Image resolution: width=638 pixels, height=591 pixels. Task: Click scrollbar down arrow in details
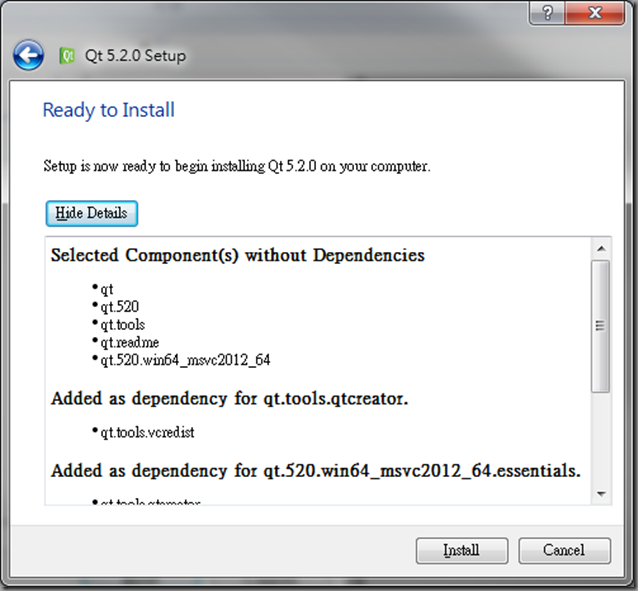[601, 494]
